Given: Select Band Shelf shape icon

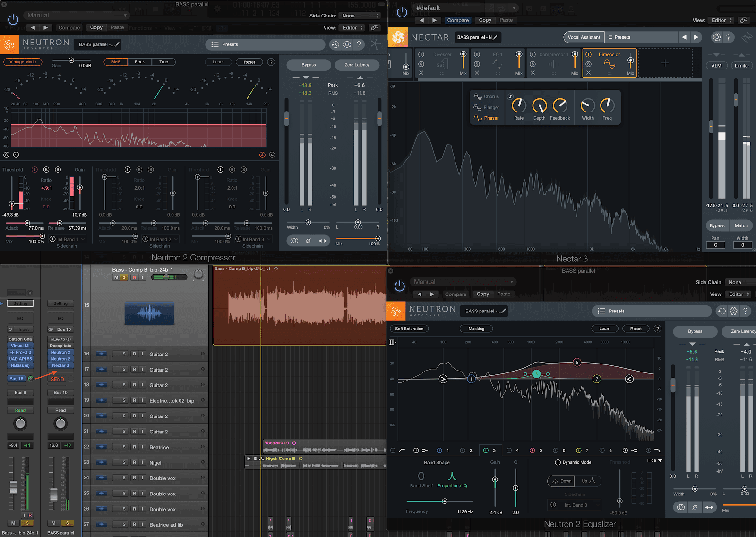Looking at the screenshot, I should [x=421, y=476].
